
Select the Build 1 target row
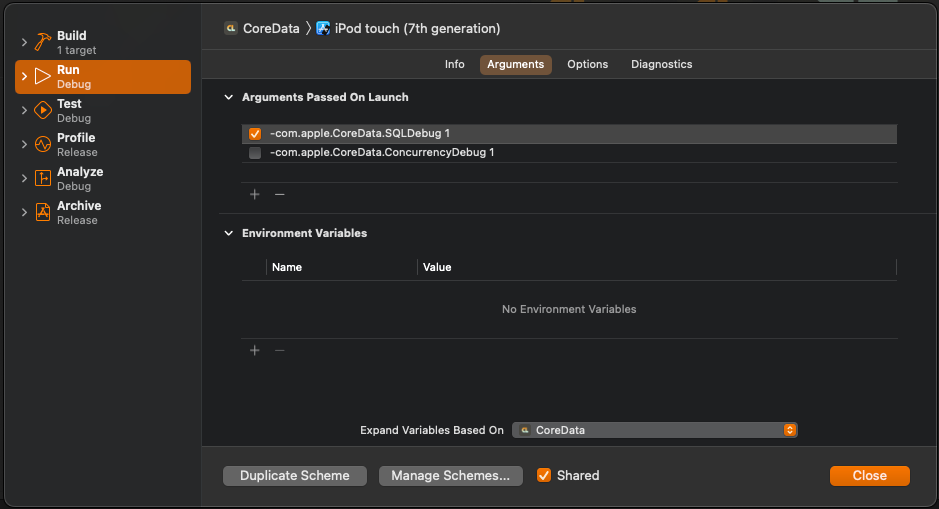[103, 43]
